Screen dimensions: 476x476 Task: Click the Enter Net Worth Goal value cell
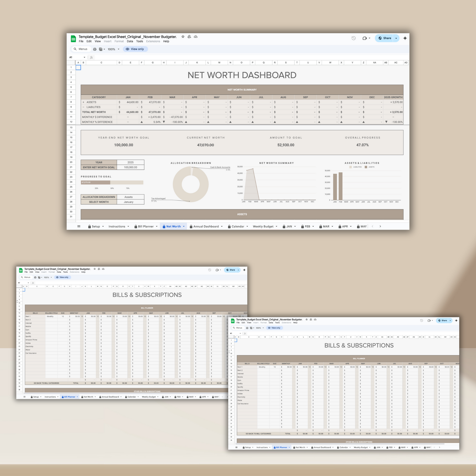click(x=130, y=167)
